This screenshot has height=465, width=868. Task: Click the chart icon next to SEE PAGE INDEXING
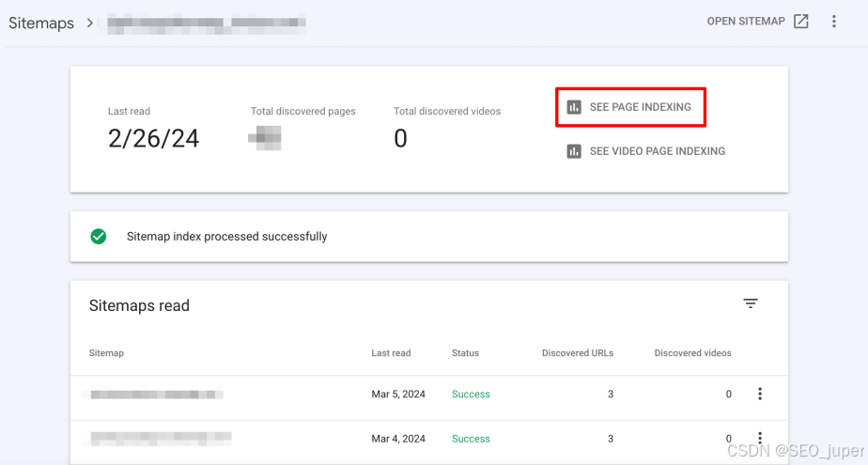[x=574, y=107]
